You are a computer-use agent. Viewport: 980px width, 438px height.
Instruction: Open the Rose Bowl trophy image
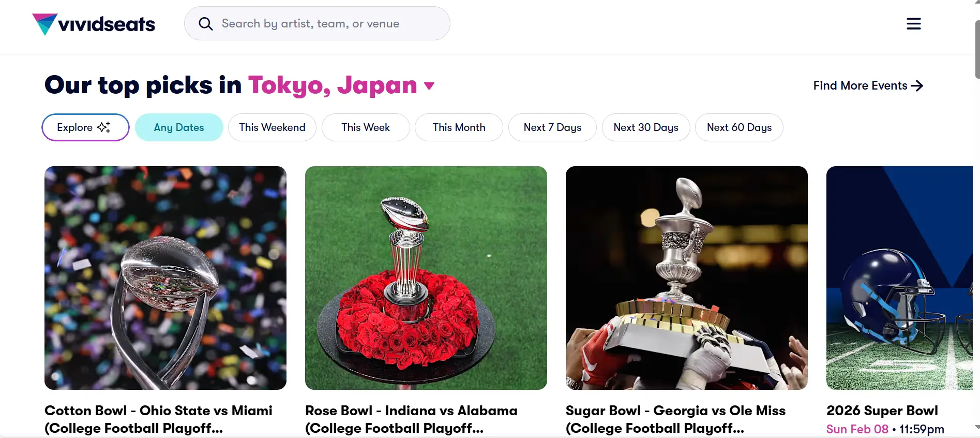(x=426, y=278)
